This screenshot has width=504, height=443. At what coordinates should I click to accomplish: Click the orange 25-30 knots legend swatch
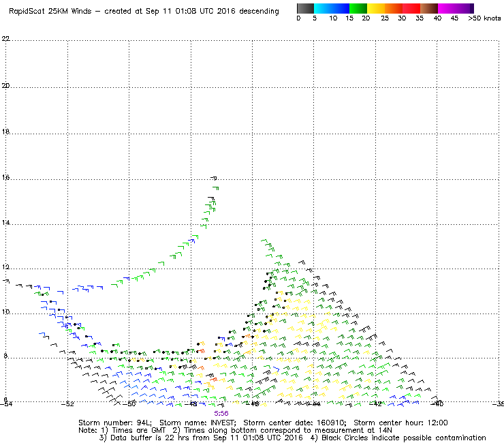(394, 8)
